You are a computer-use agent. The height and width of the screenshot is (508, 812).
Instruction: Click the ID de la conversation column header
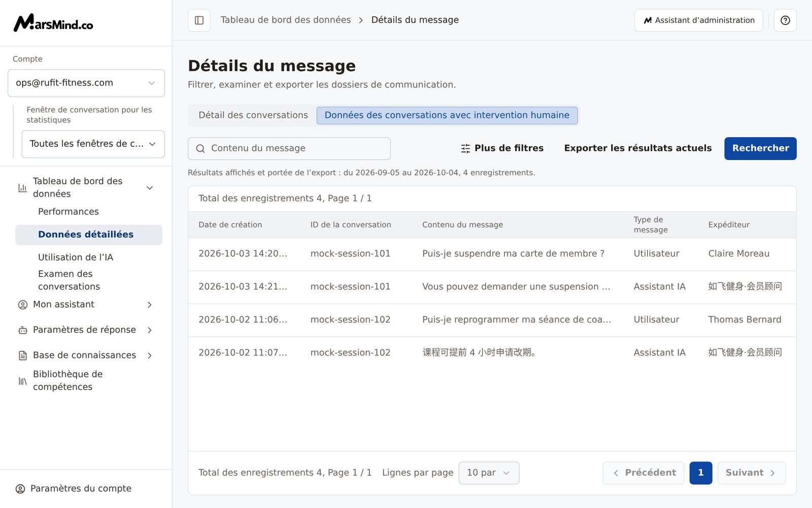pos(351,225)
